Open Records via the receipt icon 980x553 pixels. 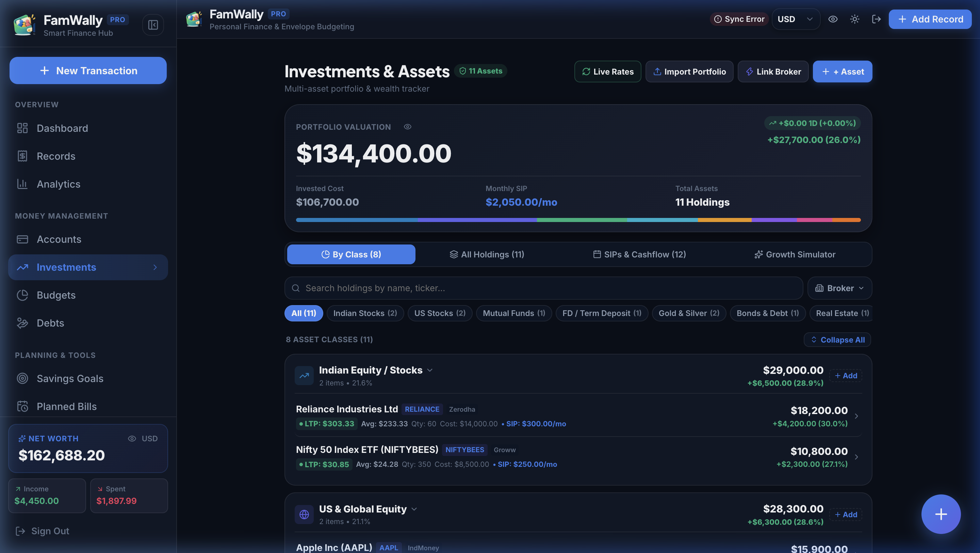coord(22,156)
